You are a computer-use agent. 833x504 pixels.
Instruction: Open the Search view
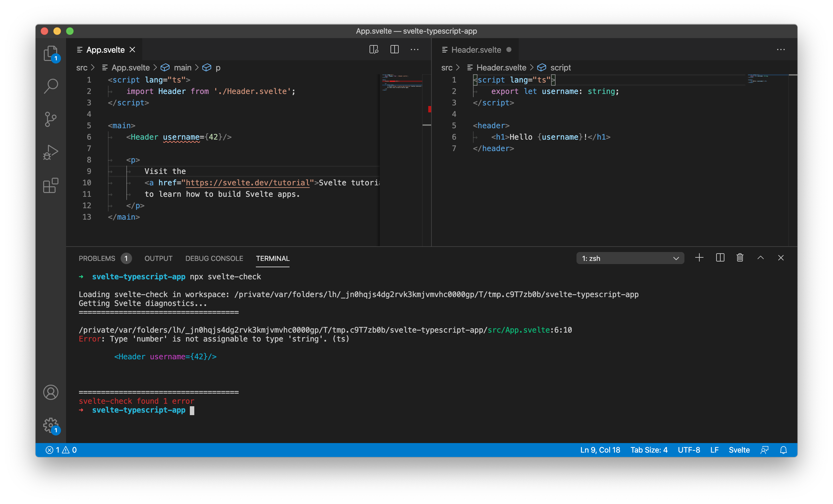click(51, 85)
